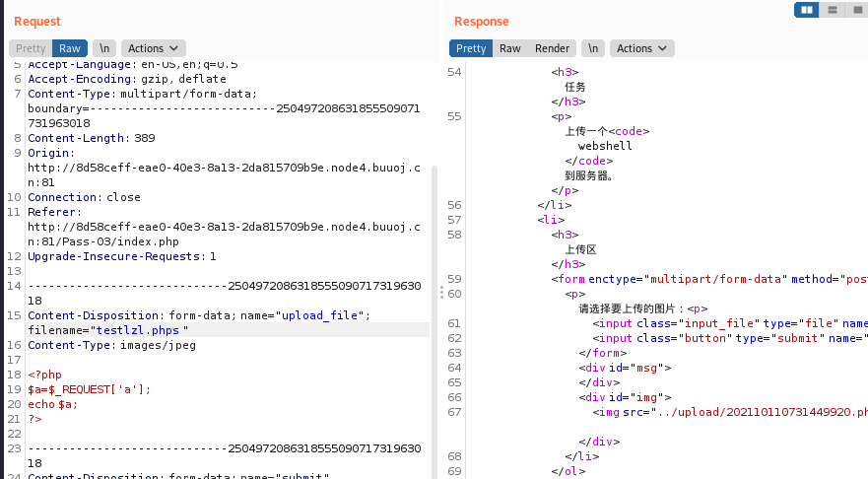Click the webshell text in response
This screenshot has height=479, width=868.
coord(605,146)
